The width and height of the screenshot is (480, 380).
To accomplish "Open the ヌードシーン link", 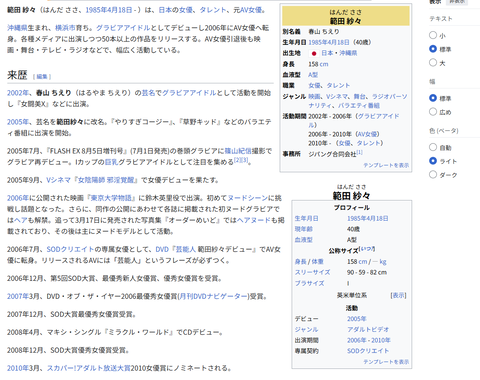I will 247,198.
